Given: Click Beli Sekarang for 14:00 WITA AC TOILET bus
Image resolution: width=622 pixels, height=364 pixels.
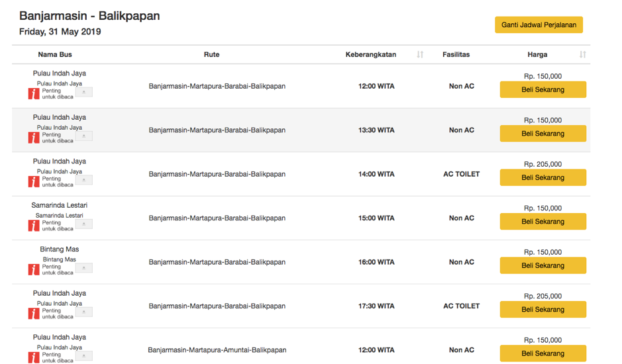Looking at the screenshot, I should click(x=543, y=177).
